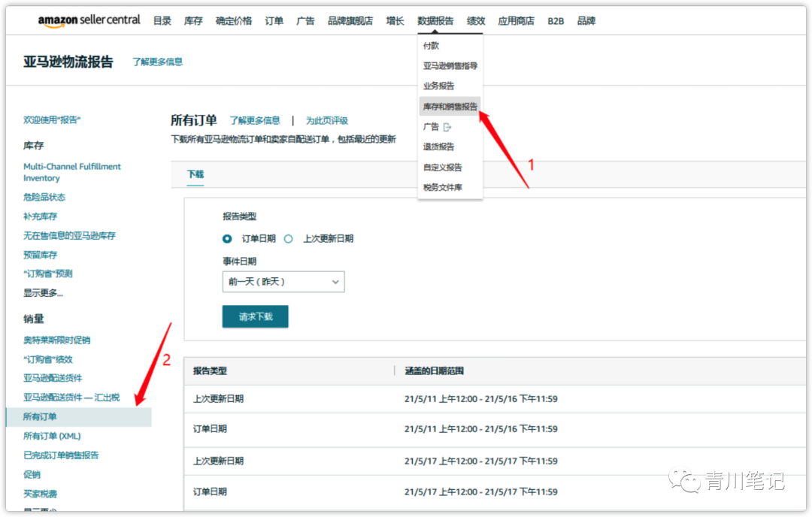812x517 pixels.
Task: Open 买家税费 sidebar link
Action: tap(41, 494)
